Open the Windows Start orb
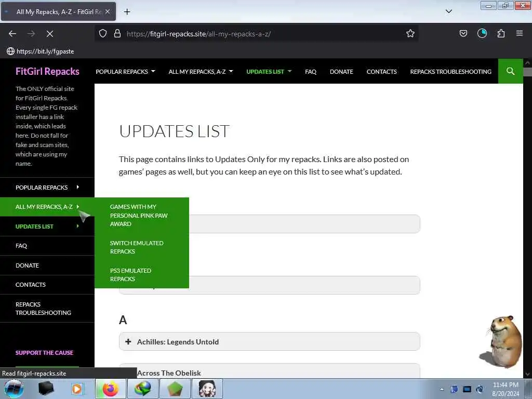This screenshot has height=399, width=532. click(x=14, y=389)
